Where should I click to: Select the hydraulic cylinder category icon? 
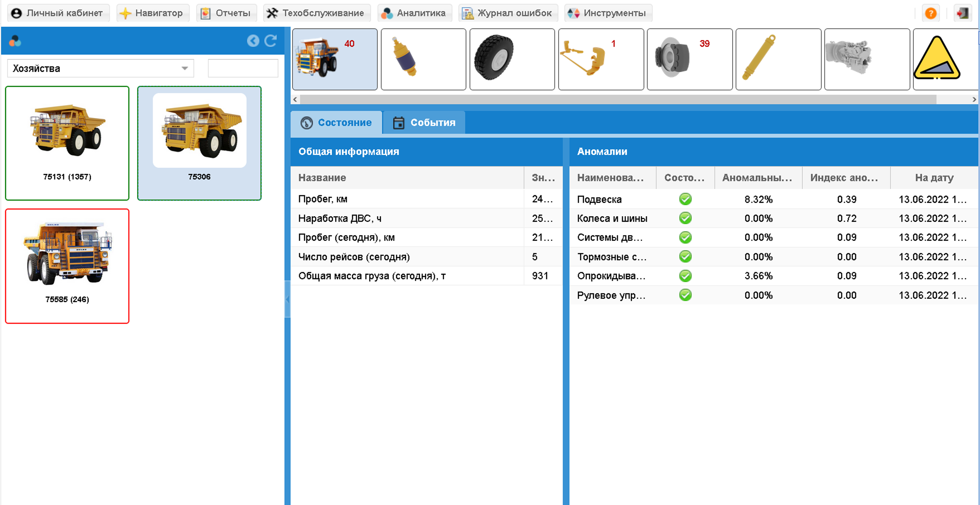point(778,59)
